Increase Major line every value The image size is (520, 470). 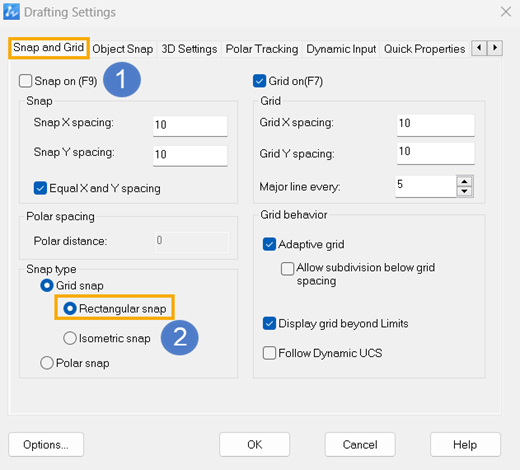click(464, 182)
